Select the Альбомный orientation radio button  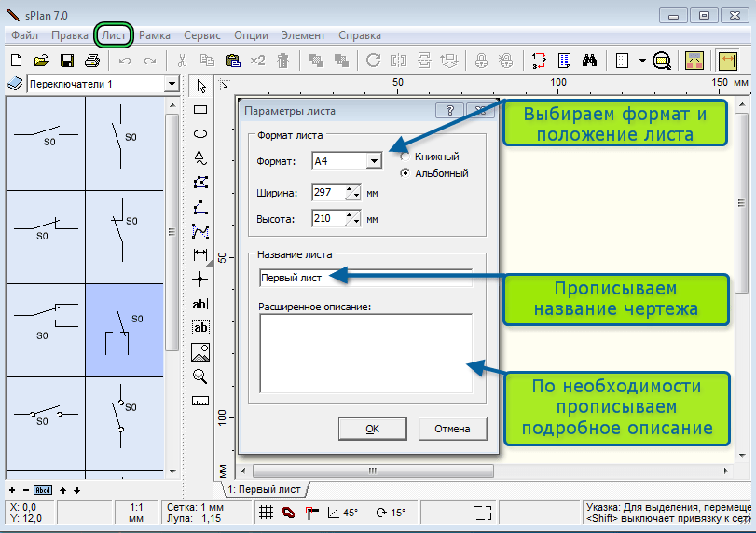point(405,173)
